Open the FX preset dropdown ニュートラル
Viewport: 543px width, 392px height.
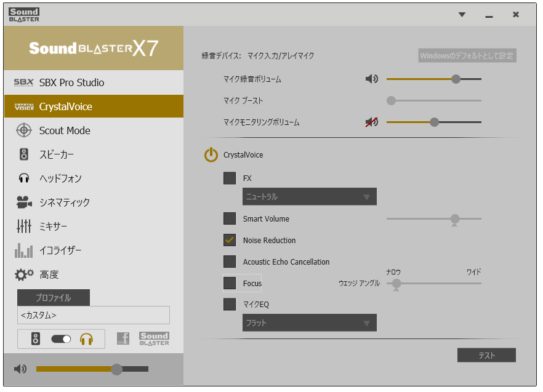click(x=310, y=197)
